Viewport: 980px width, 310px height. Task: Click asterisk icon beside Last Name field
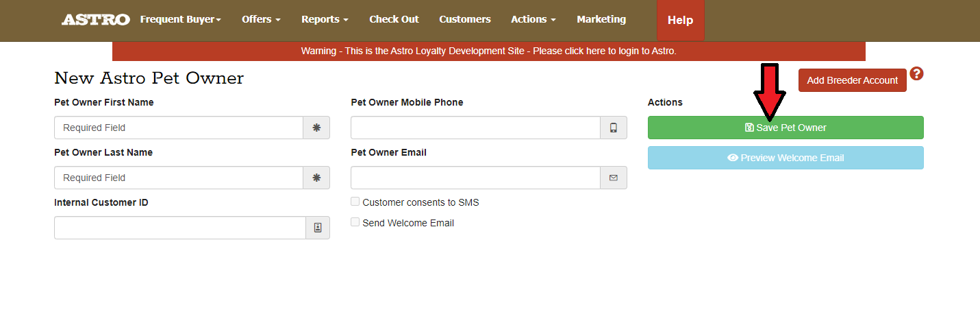[x=316, y=178]
